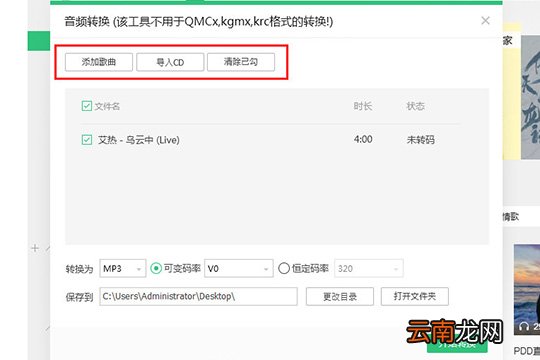The width and height of the screenshot is (540, 360).
Task: Click the save path input field
Action: (x=198, y=296)
